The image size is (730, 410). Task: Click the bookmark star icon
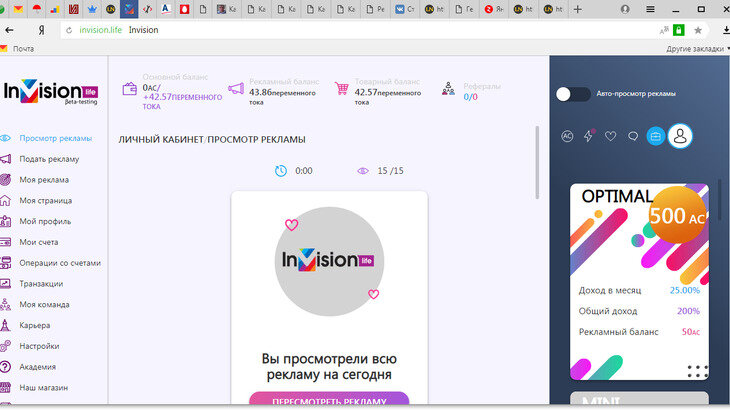coord(697,30)
